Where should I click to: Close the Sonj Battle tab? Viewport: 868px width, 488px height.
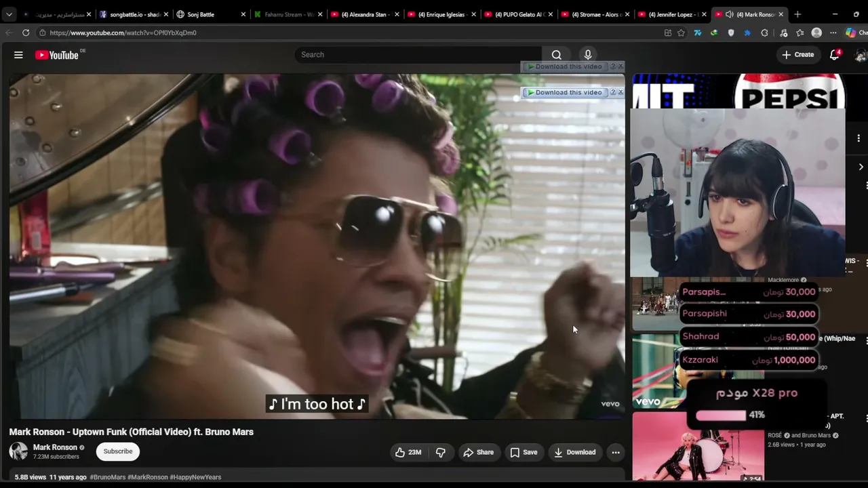coord(243,14)
